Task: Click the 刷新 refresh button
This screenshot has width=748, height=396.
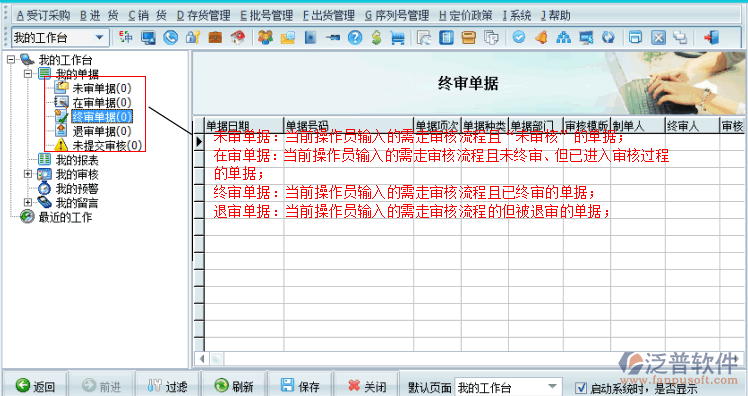Action: click(234, 386)
